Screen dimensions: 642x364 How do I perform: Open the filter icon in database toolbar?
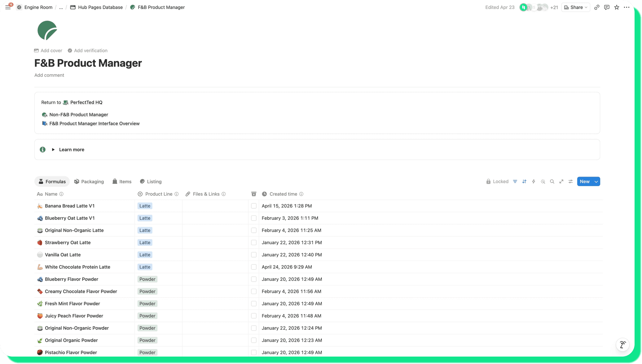coord(515,181)
